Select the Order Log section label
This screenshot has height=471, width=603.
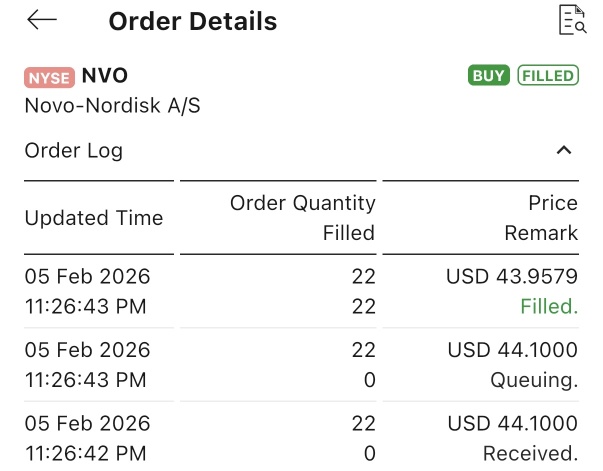(74, 151)
